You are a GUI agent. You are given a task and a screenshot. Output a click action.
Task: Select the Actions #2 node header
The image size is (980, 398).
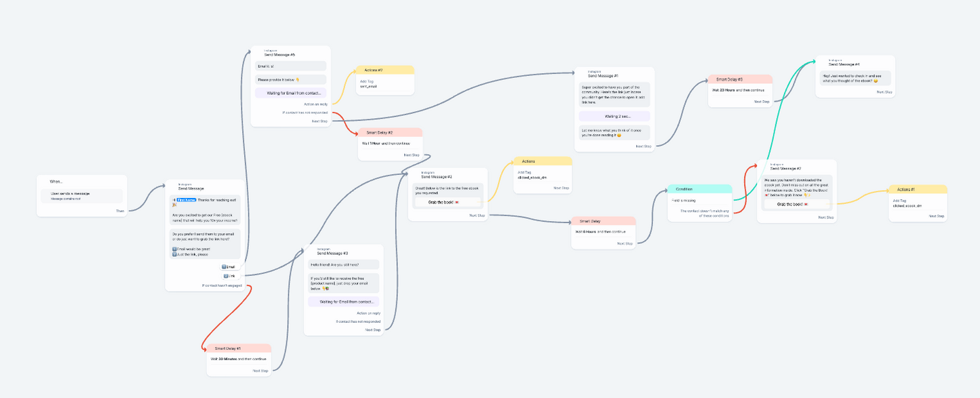click(385, 70)
